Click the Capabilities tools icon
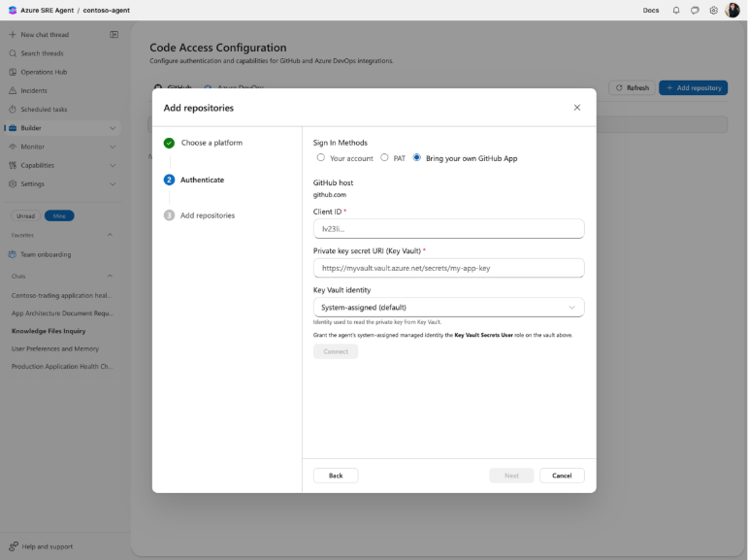Screen dimensions: 748x560 13,165
